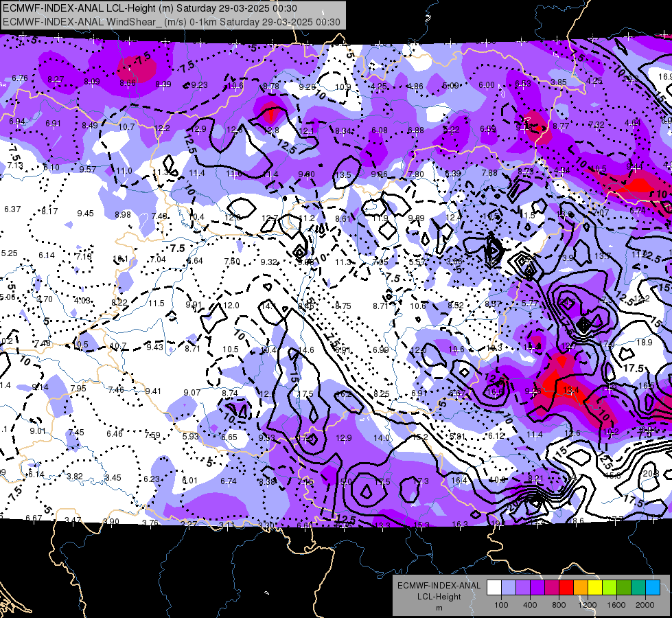Click the shear value 13.5
This screenshot has width=672, height=618.
coord(343,174)
